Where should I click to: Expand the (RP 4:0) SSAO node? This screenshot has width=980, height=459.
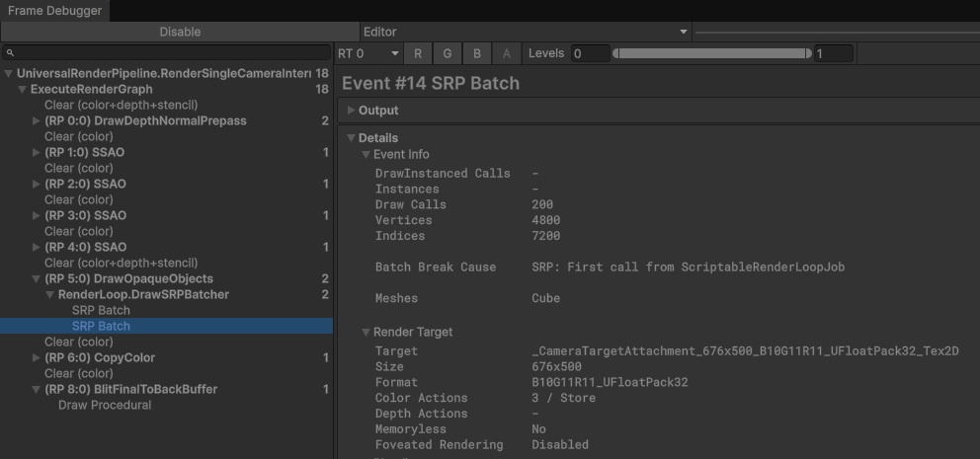pyautogui.click(x=37, y=248)
